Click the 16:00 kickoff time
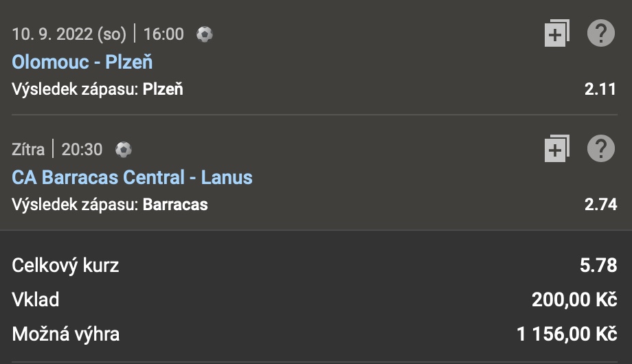The height and width of the screenshot is (364, 632). coord(164,34)
